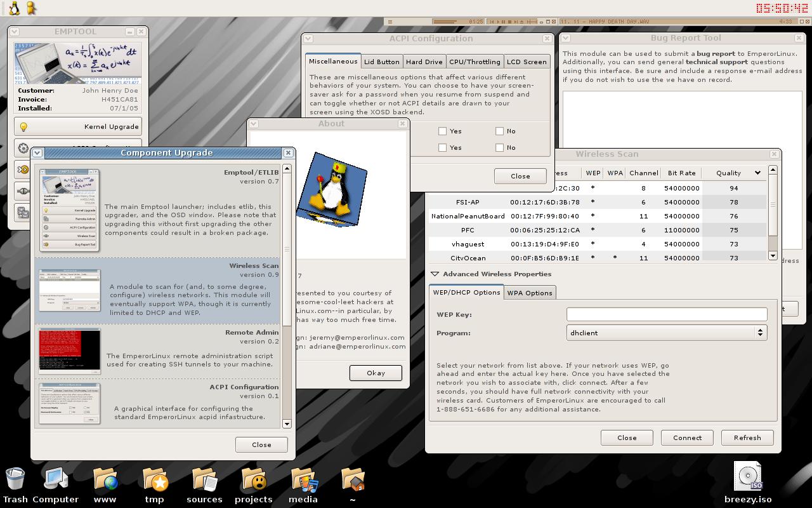Screen dimensions: 812x508
Task: Open About window menu chevron
Action: pos(254,124)
